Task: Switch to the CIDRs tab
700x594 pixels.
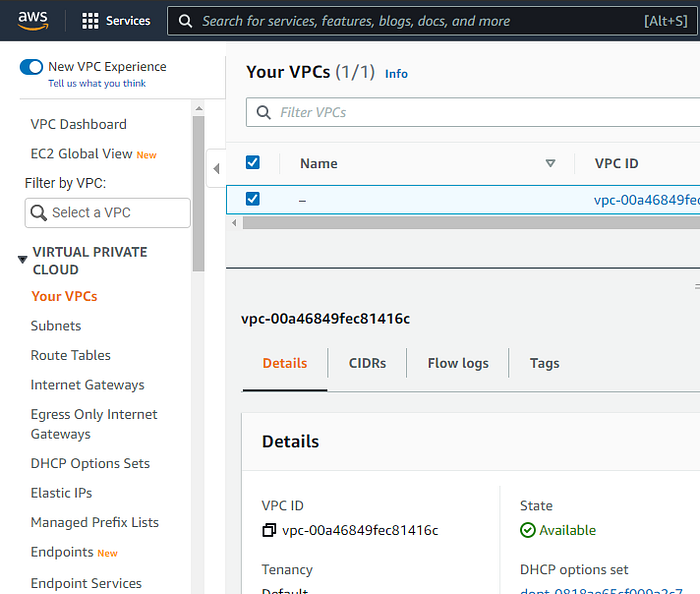Action: click(x=367, y=363)
